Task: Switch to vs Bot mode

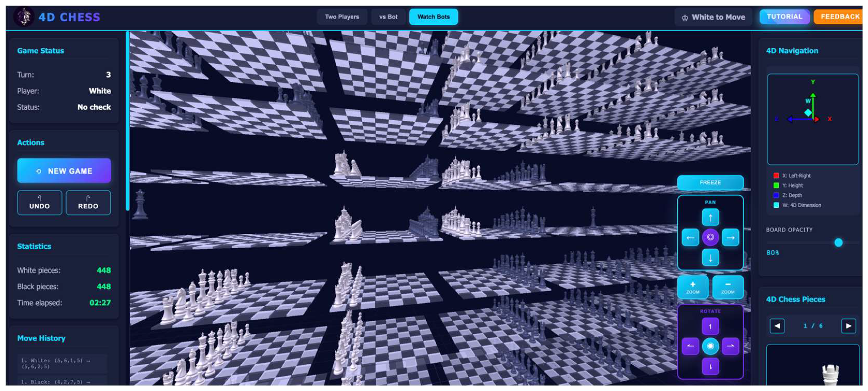Action: coord(388,17)
